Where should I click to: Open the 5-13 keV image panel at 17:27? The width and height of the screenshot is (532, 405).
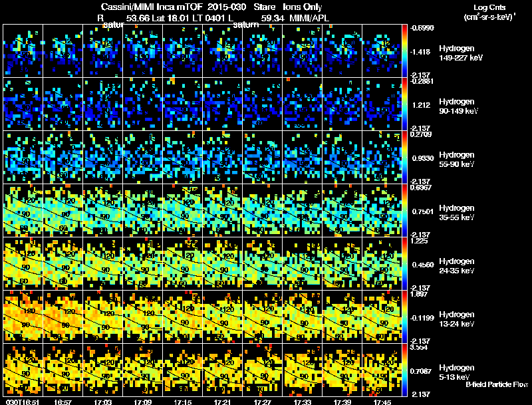point(263,370)
